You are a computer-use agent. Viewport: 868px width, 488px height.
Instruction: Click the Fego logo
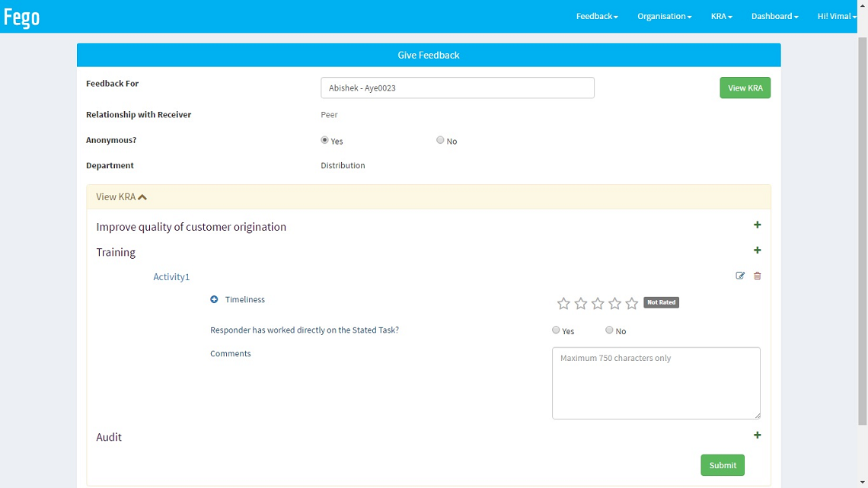[22, 17]
